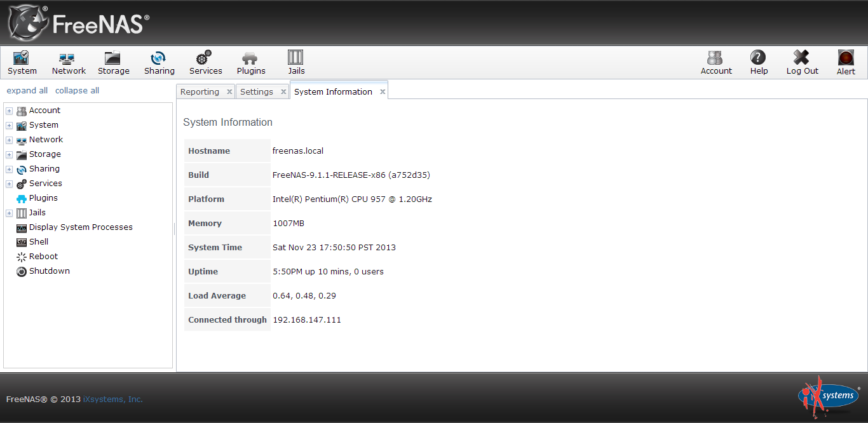Select the System Information tab
This screenshot has width=868, height=423.
click(x=333, y=91)
